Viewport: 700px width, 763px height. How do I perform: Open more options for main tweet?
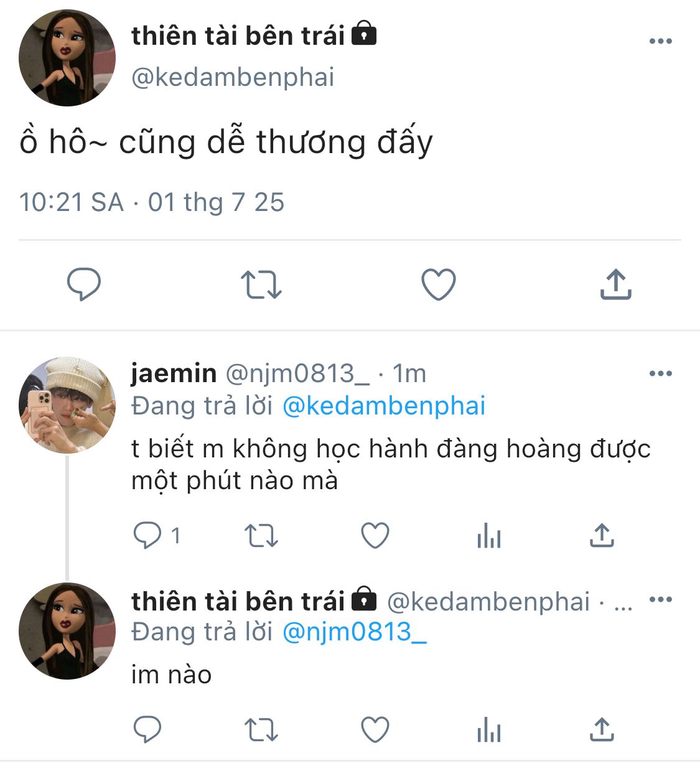click(x=660, y=42)
